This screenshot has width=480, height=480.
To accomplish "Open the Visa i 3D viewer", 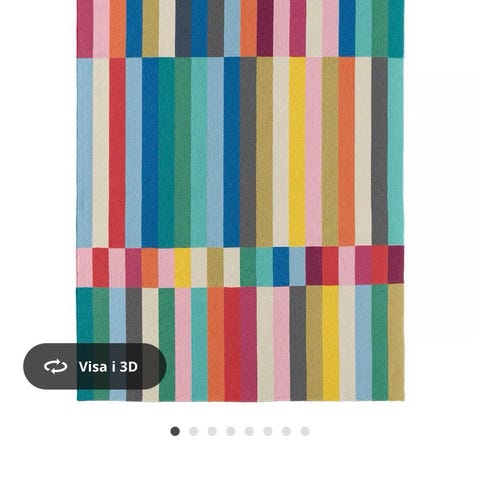I will tap(95, 366).
